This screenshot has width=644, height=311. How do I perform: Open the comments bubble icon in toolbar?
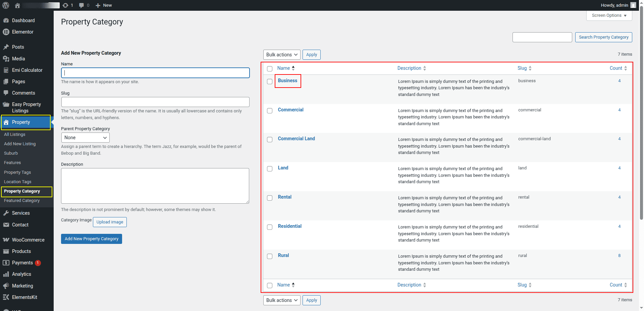(x=82, y=5)
